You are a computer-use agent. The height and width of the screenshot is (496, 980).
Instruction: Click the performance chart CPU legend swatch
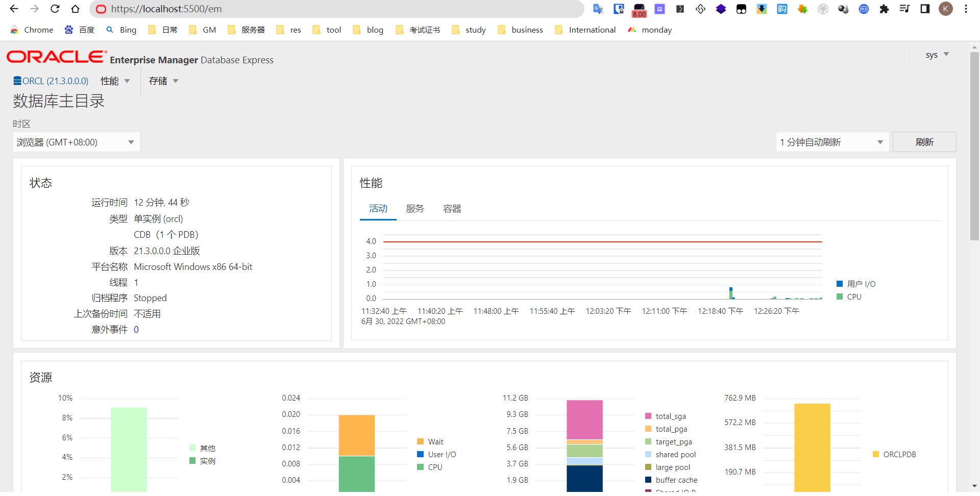[x=840, y=296]
